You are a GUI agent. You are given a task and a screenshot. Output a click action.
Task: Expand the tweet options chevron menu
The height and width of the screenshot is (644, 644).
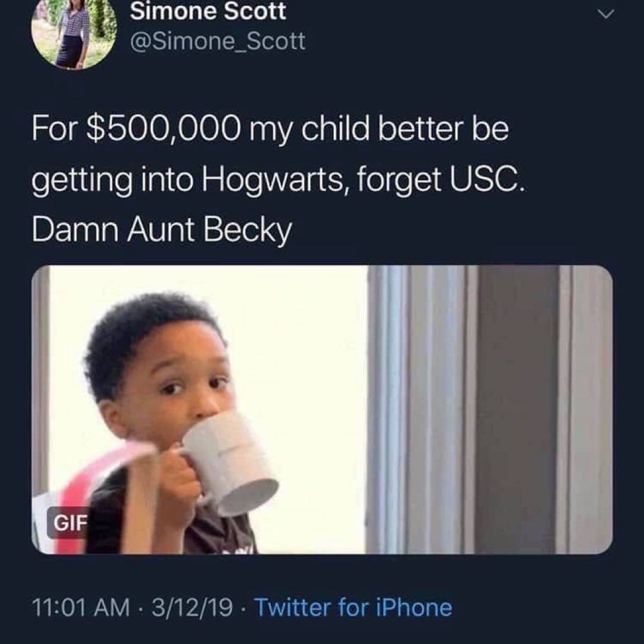(605, 14)
